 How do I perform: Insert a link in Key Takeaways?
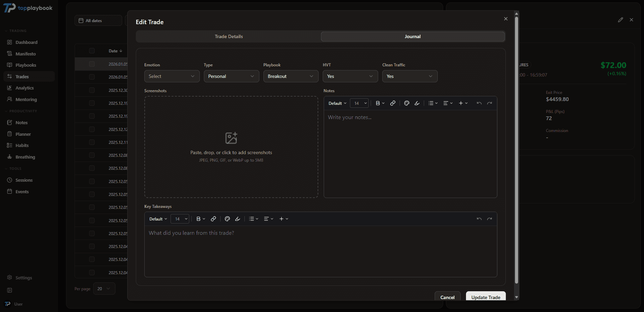pos(213,219)
